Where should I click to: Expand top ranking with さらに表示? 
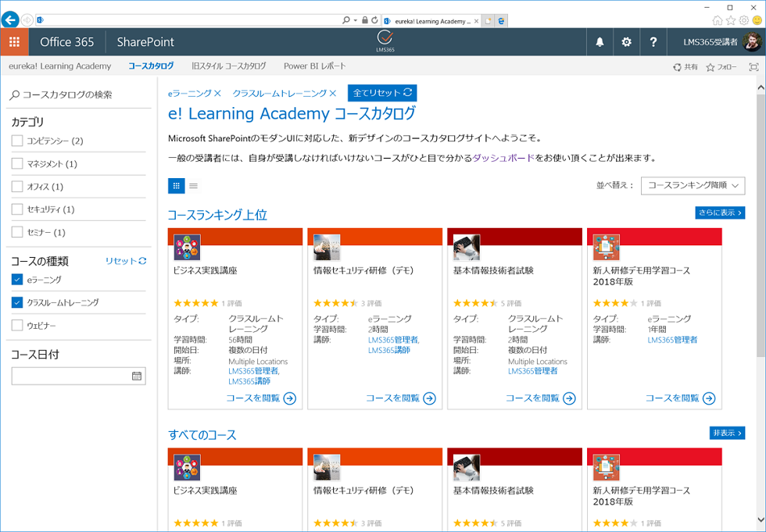[719, 212]
